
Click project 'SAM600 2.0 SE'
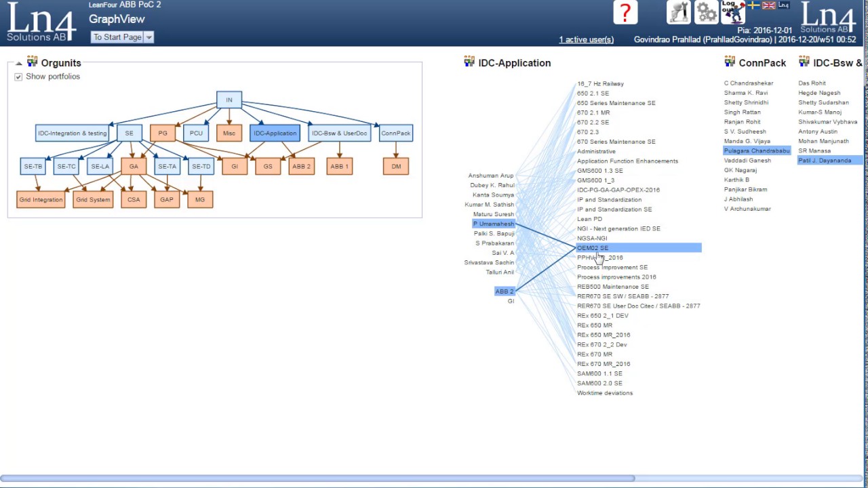coord(599,383)
